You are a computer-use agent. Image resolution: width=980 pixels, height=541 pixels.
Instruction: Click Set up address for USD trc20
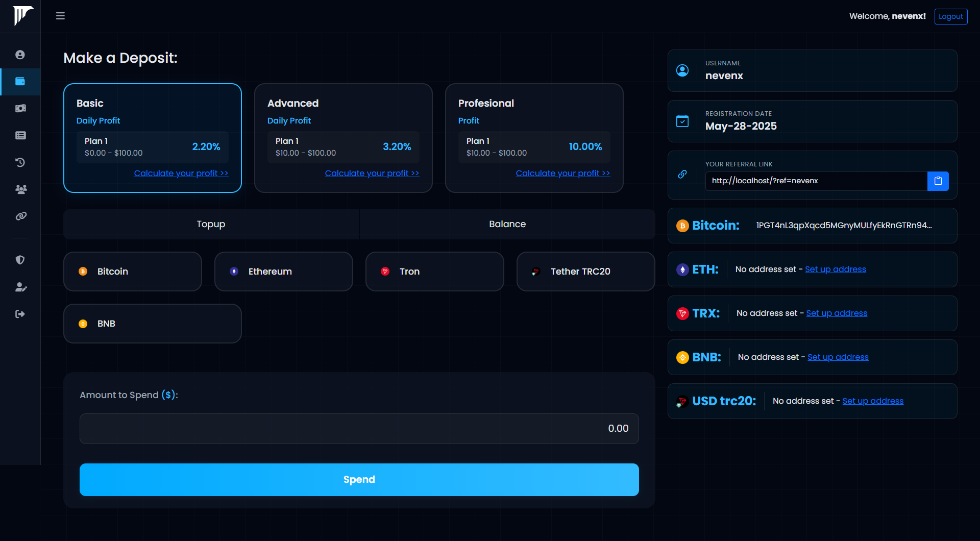pyautogui.click(x=873, y=401)
